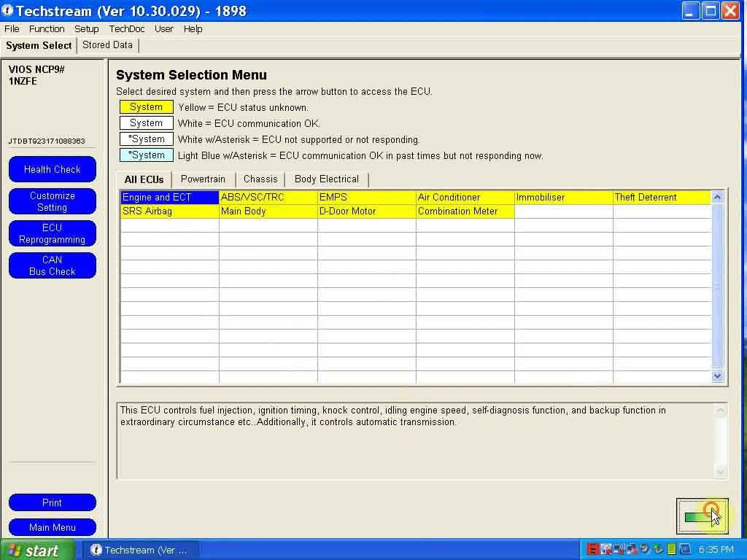This screenshot has width=747, height=560.
Task: Select the Chassis tab
Action: pyautogui.click(x=260, y=179)
